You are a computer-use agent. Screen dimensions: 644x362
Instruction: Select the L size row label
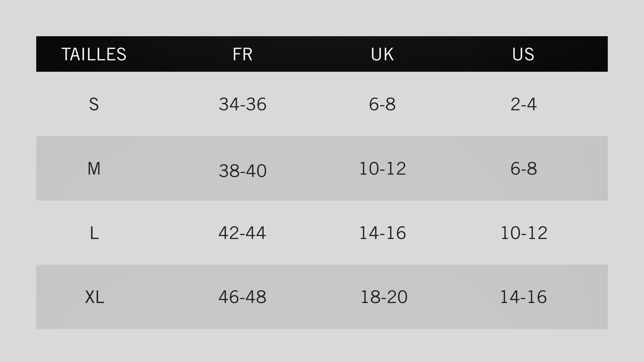[x=94, y=233]
